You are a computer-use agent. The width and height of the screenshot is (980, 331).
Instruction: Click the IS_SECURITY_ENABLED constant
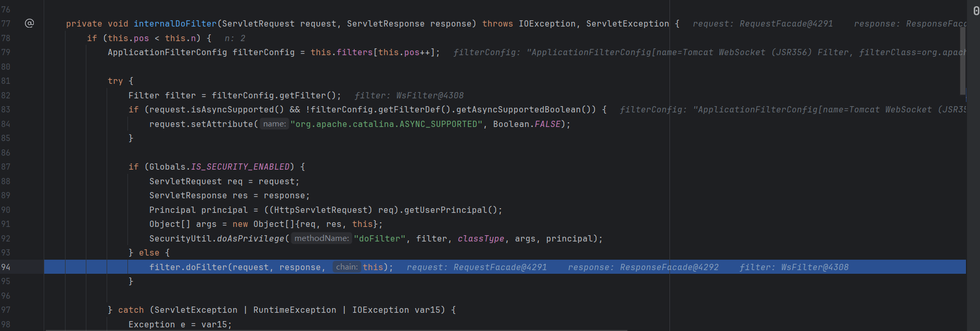tap(240, 167)
